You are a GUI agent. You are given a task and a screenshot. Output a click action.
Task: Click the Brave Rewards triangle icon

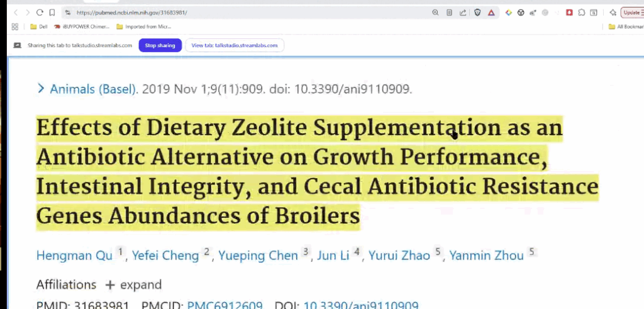pos(491,13)
